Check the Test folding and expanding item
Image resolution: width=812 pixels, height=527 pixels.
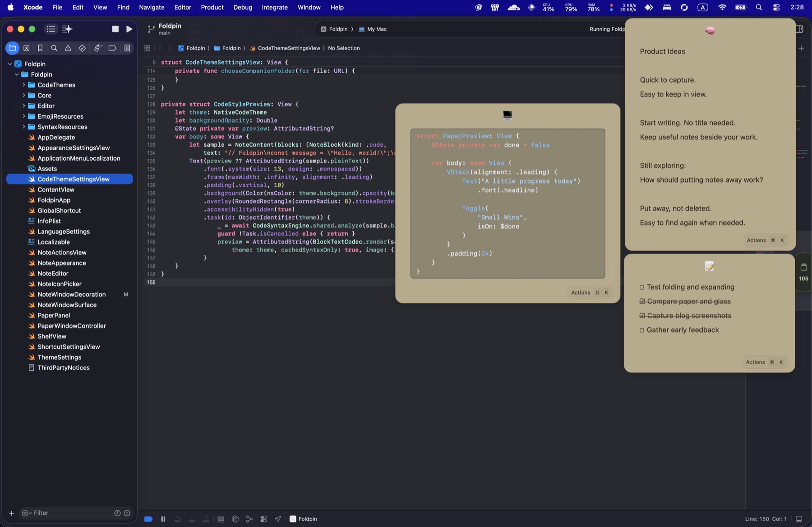coord(642,287)
